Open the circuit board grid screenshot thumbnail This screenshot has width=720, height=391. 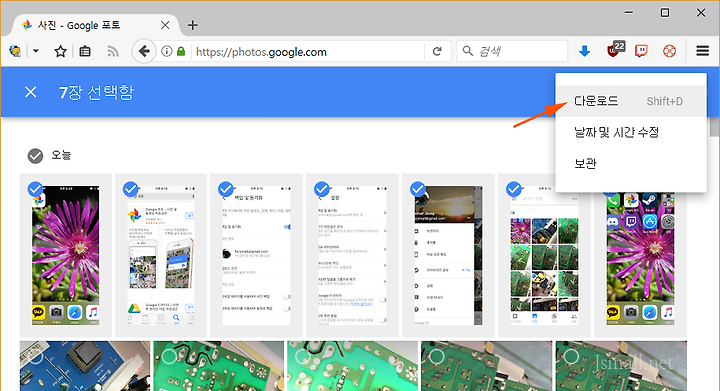[x=544, y=256]
